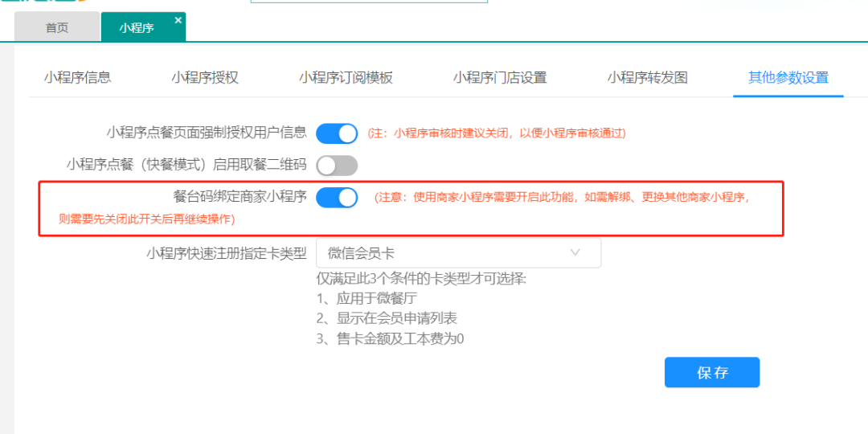Open the 小程序信息 section tab
This screenshot has width=868, height=434.
tap(77, 78)
